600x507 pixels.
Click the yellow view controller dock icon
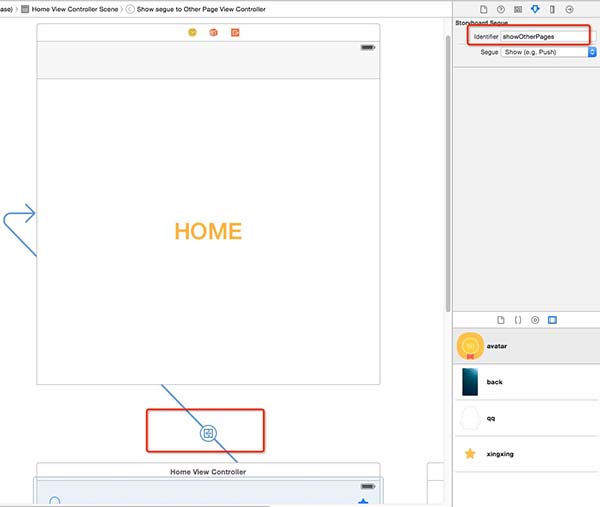point(192,33)
